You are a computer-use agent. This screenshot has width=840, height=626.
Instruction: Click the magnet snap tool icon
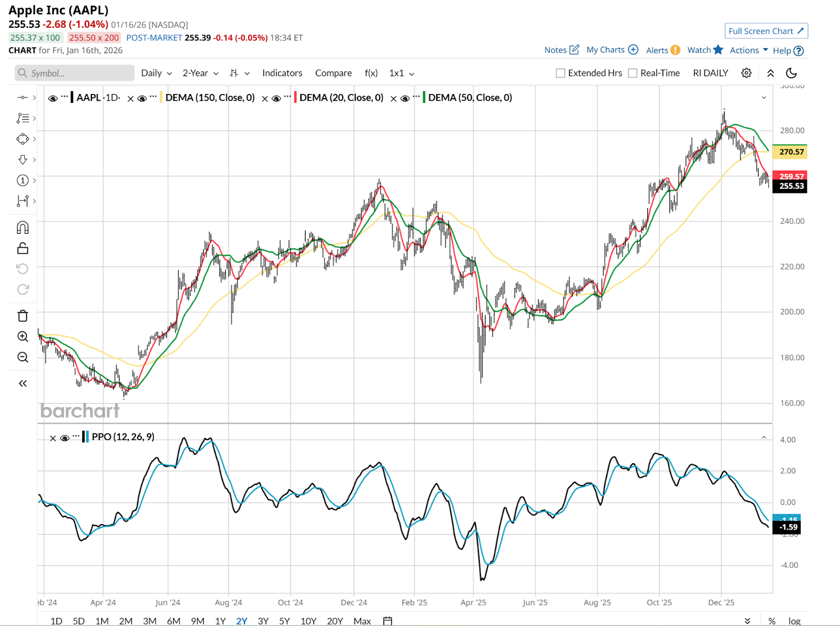pyautogui.click(x=23, y=227)
